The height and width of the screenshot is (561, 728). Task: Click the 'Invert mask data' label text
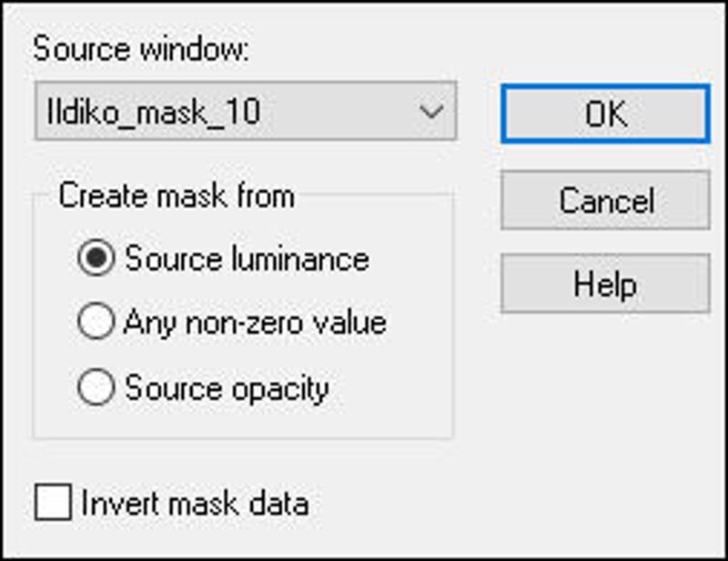pos(195,504)
